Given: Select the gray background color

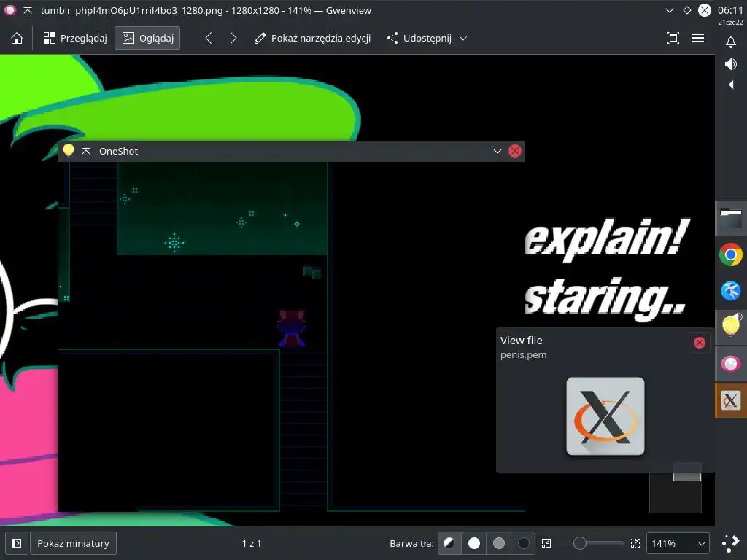Looking at the screenshot, I should pos(499,543).
